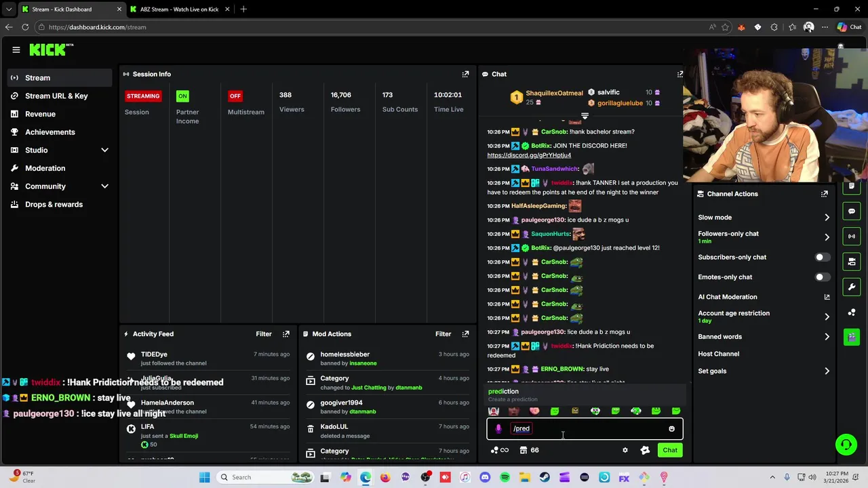Image resolution: width=868 pixels, height=488 pixels.
Task: Open a new browser tab
Action: coord(243,9)
